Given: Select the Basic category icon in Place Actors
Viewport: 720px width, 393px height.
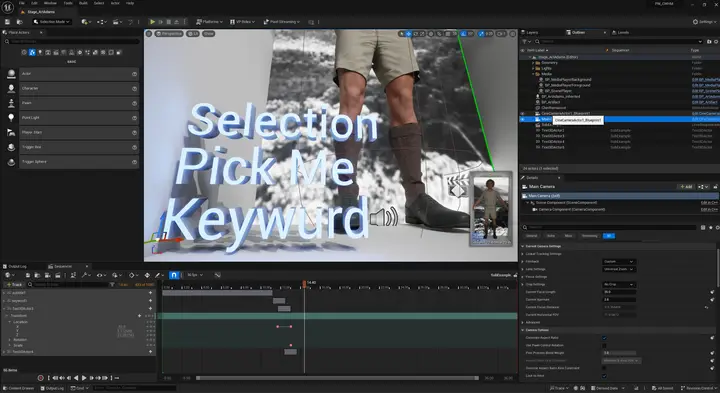Looking at the screenshot, I should [x=32, y=52].
